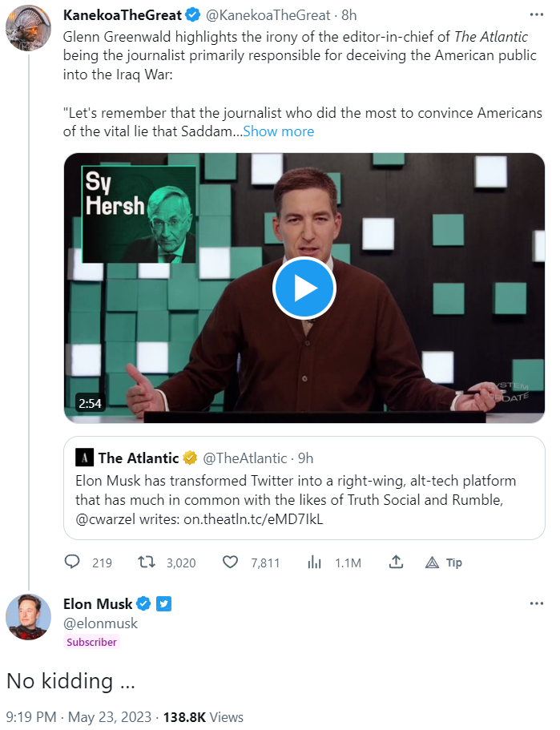The image size is (560, 730).
Task: Expand tweet text with Show more
Action: click(x=278, y=131)
